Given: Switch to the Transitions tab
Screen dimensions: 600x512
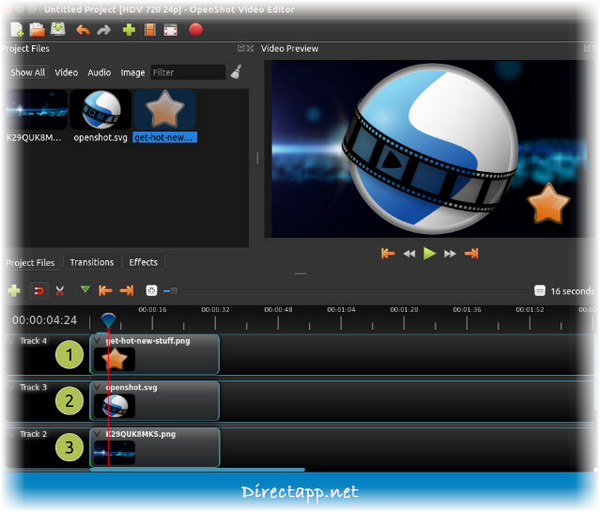Looking at the screenshot, I should [92, 262].
